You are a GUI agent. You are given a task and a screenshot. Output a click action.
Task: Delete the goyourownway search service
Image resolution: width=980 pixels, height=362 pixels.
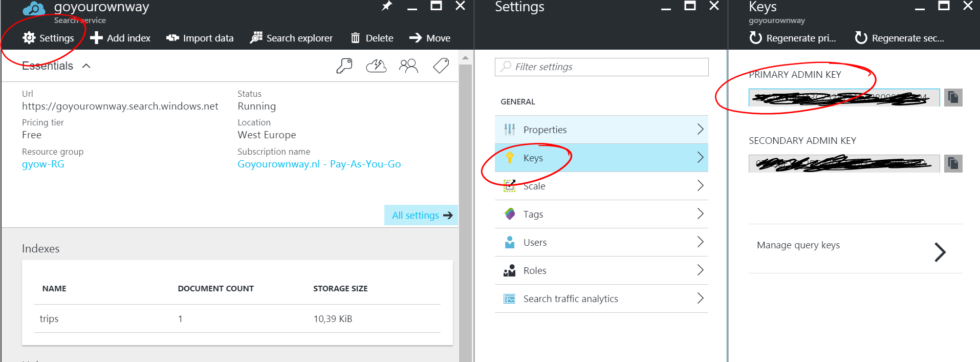click(x=372, y=38)
